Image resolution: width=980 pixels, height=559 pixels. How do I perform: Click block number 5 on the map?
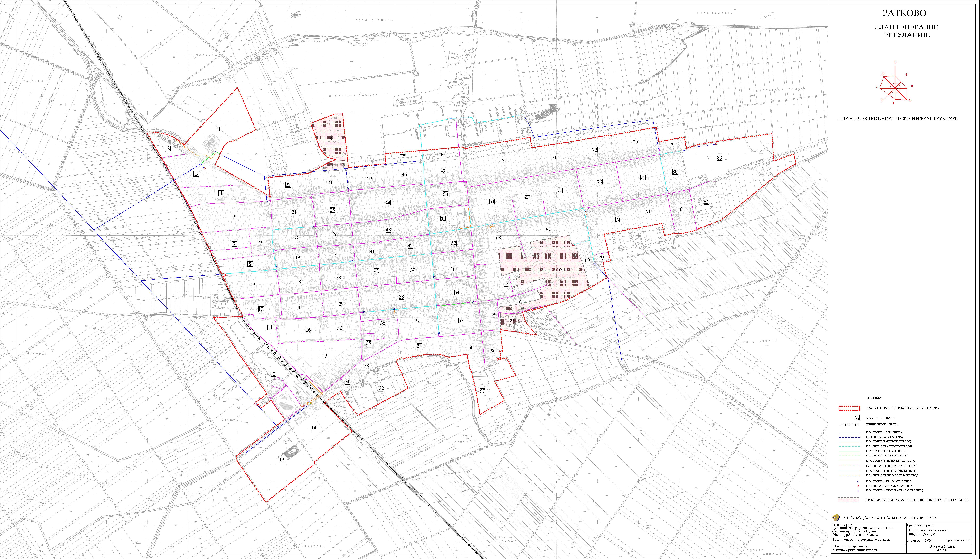pos(233,215)
